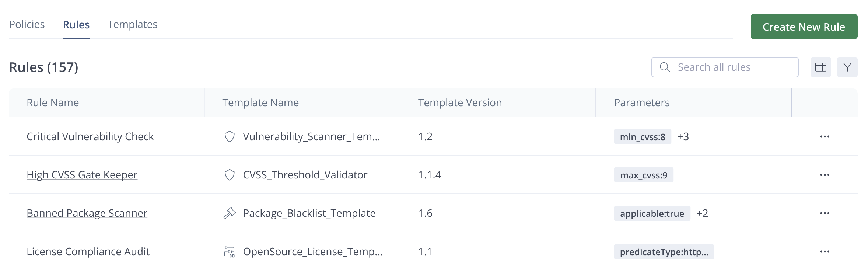Click gavel icon beside Package_Blacklist_Template

click(x=230, y=213)
